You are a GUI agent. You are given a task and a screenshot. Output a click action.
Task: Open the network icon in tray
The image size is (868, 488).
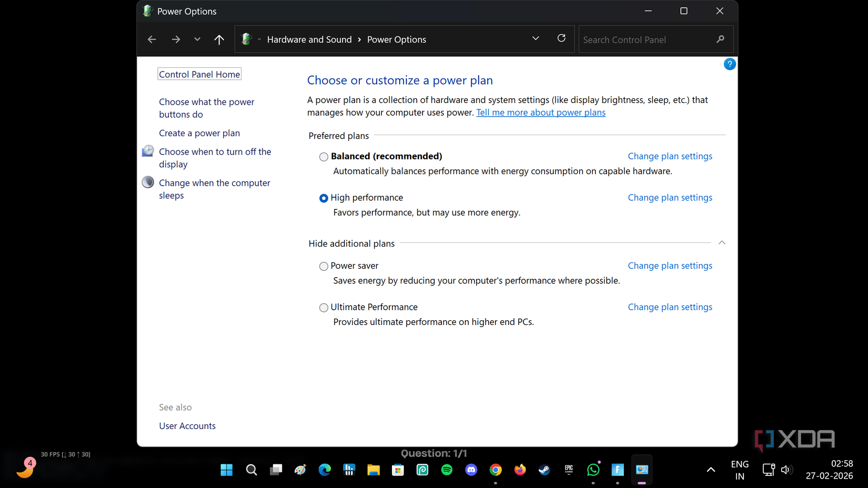click(769, 470)
